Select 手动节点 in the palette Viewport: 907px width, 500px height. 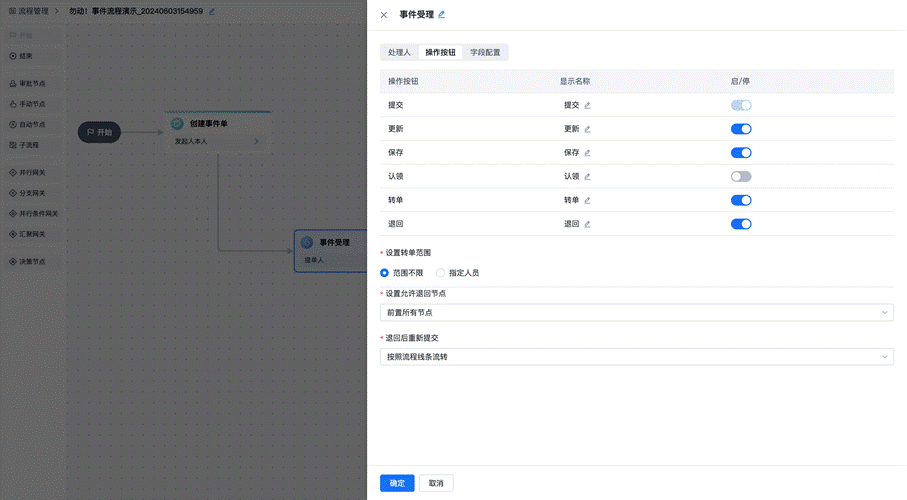(x=27, y=104)
